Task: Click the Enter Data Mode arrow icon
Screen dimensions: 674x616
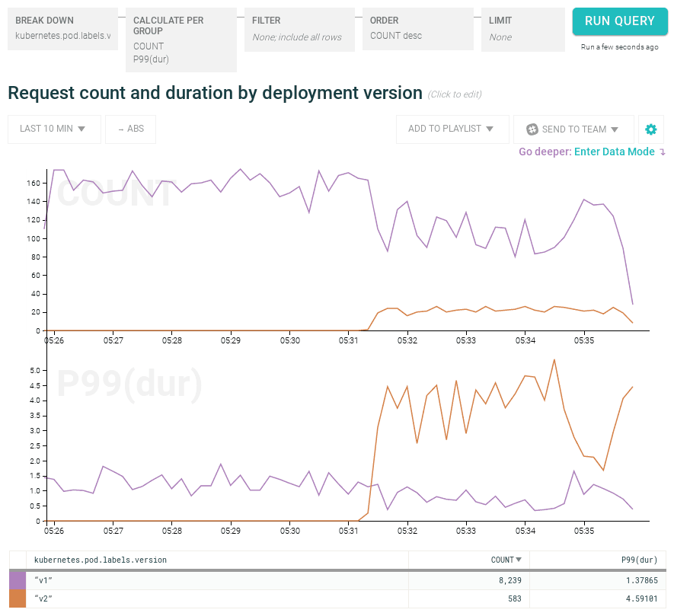Action: click(x=663, y=152)
